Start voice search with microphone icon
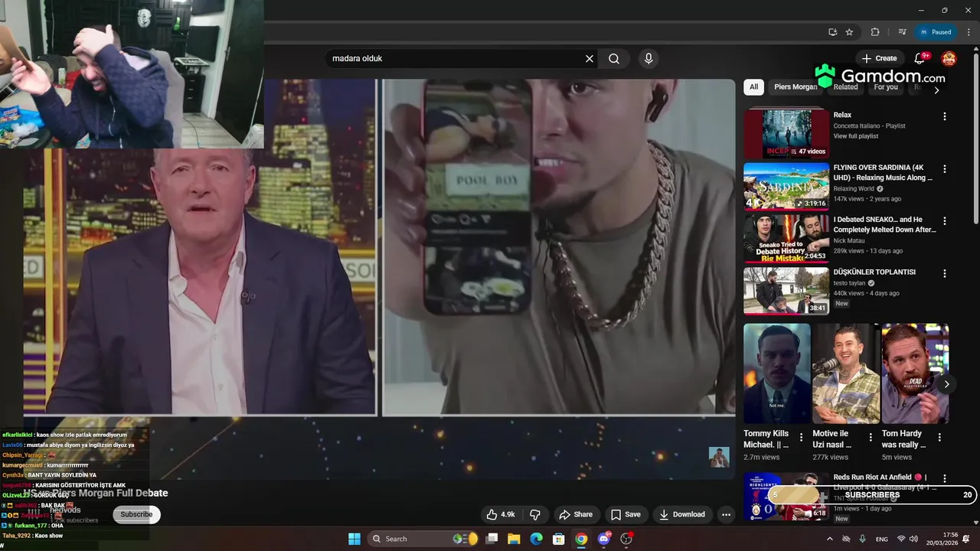This screenshot has width=980, height=551. click(648, 59)
